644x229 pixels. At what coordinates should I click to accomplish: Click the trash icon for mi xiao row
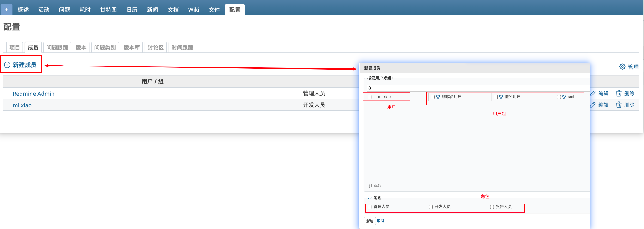pos(618,105)
